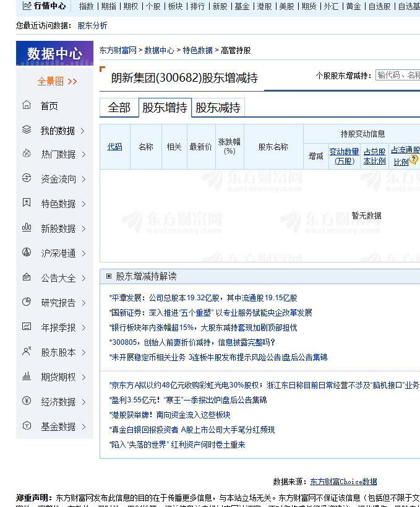Click the 我的数据 layers icon
This screenshot has width=420, height=507.
[27, 129]
